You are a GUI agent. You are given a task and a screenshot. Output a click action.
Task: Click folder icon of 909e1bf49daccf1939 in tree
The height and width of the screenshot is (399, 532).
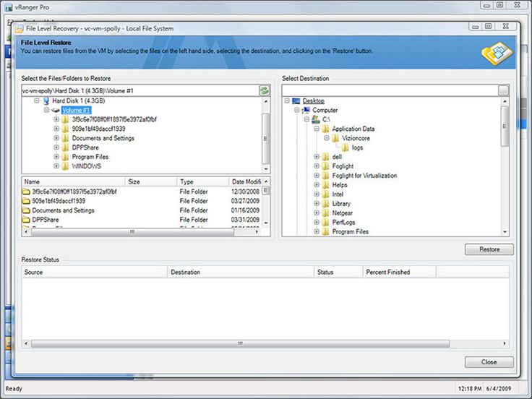point(65,129)
